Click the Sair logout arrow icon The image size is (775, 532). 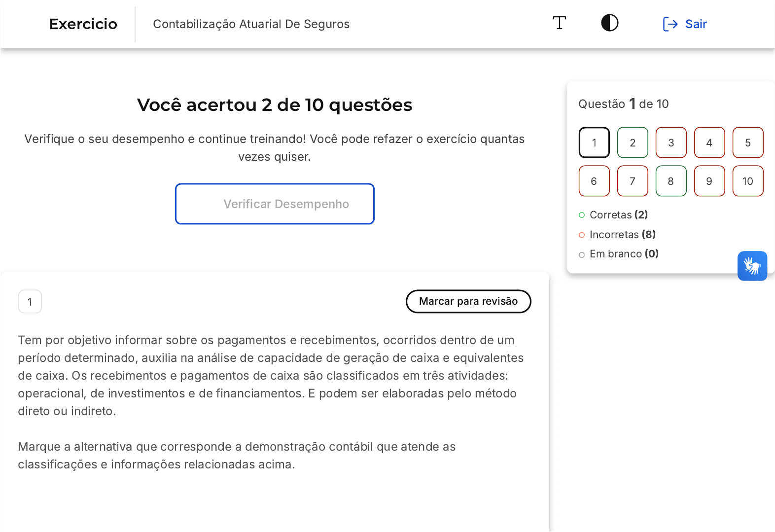(x=670, y=24)
